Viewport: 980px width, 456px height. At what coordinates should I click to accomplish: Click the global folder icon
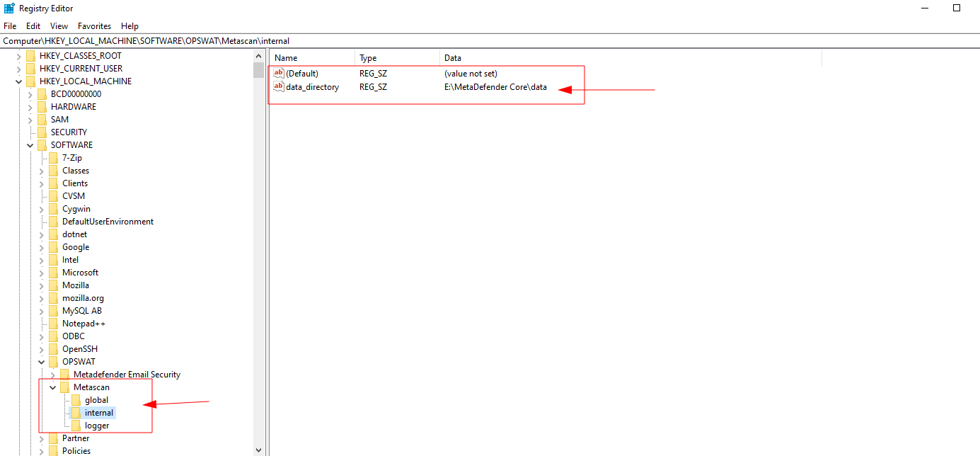click(76, 400)
